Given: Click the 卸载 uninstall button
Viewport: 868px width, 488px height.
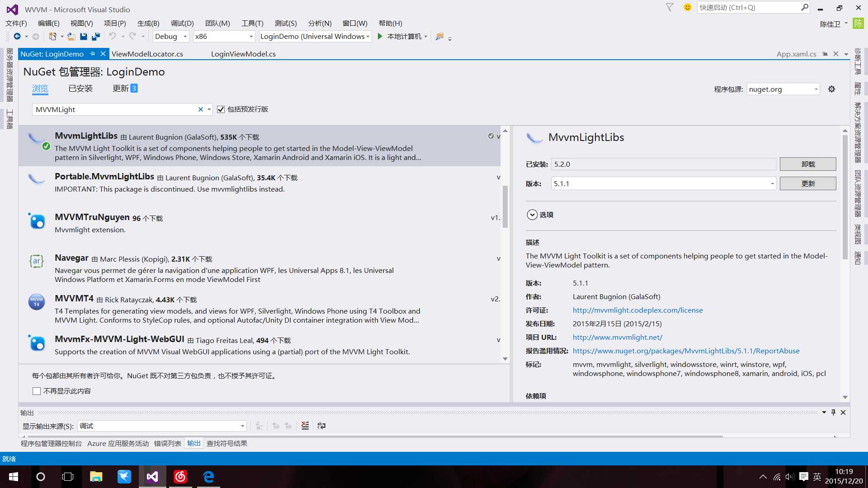Looking at the screenshot, I should pos(808,164).
